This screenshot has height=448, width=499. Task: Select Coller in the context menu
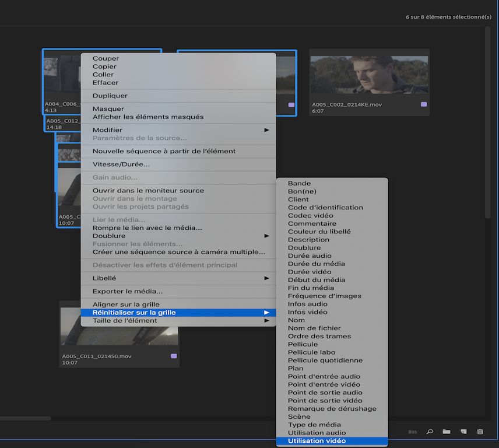[178, 75]
